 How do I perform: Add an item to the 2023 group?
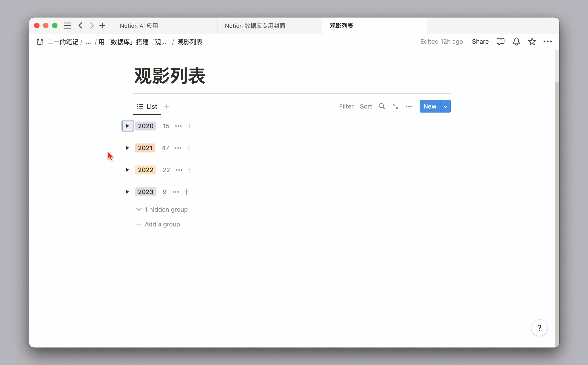(186, 192)
